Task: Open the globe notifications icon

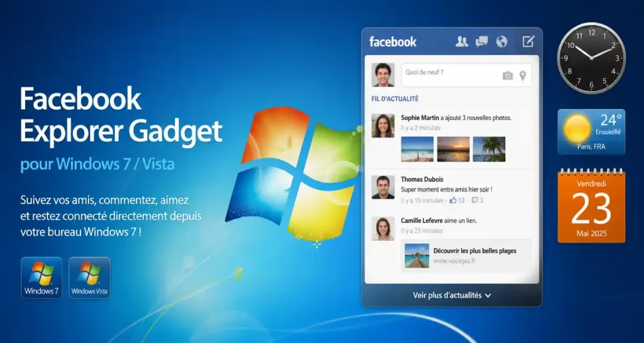Action: 501,41
